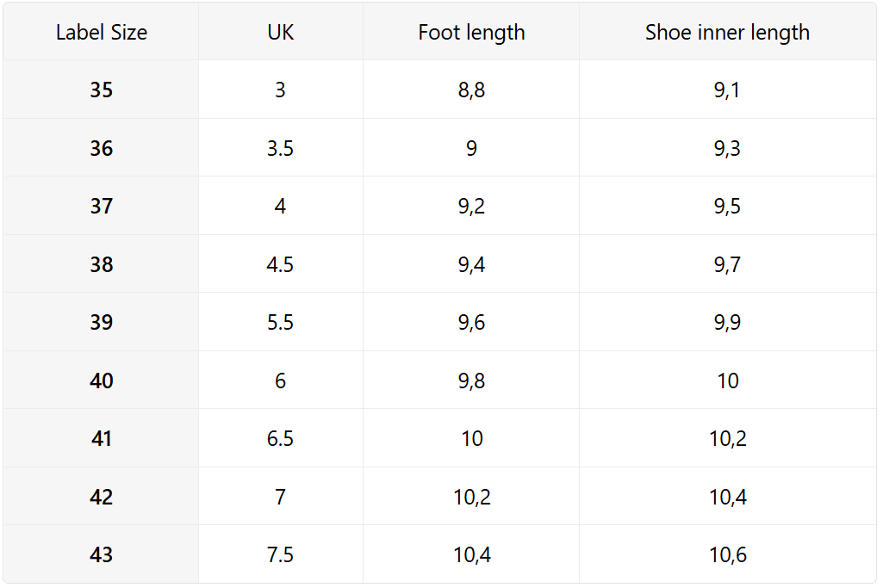Click the UK column header
The height and width of the screenshot is (588, 883).
(280, 33)
